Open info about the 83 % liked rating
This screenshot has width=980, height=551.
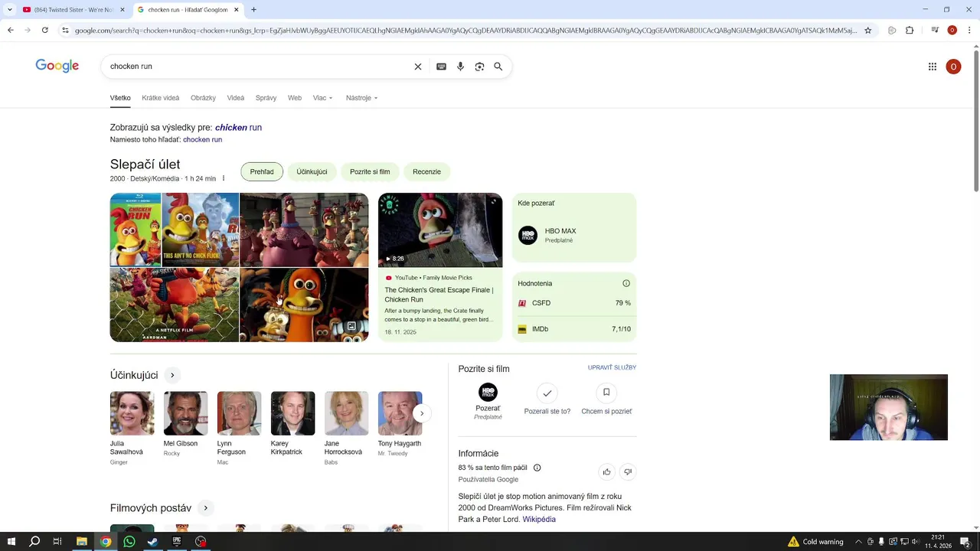(537, 468)
